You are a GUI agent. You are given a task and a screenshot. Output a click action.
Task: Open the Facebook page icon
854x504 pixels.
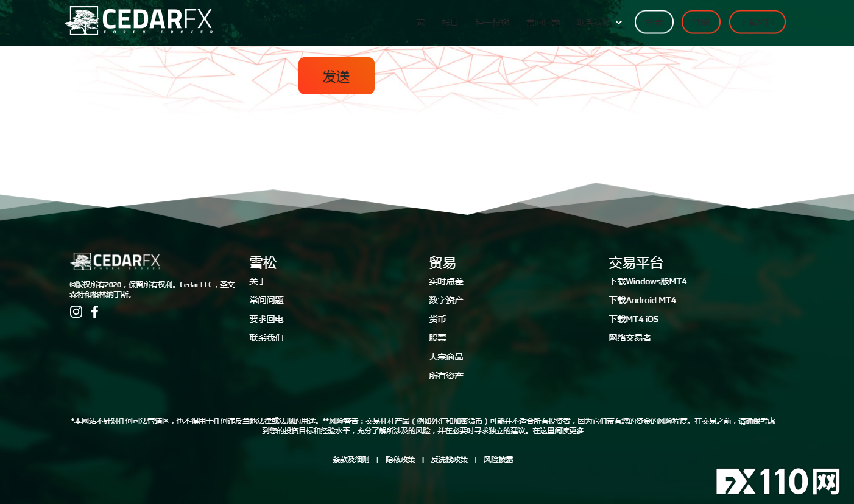94,312
